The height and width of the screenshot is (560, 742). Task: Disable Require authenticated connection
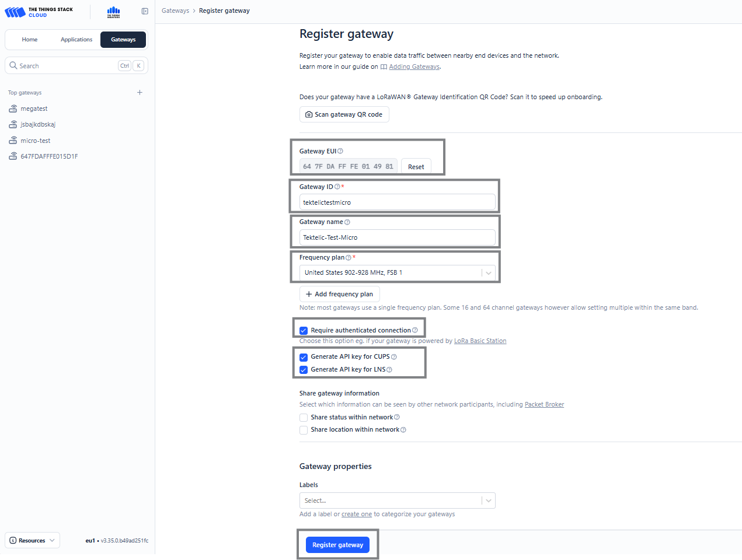tap(303, 330)
